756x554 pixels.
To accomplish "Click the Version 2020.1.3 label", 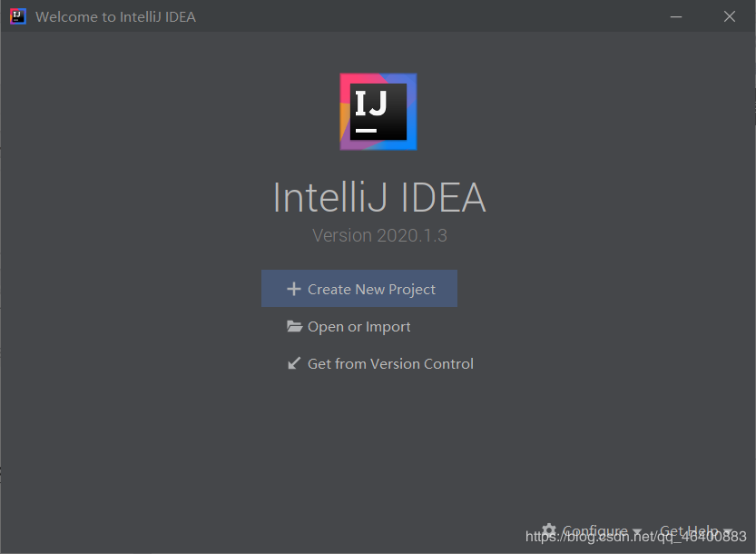I will click(379, 235).
